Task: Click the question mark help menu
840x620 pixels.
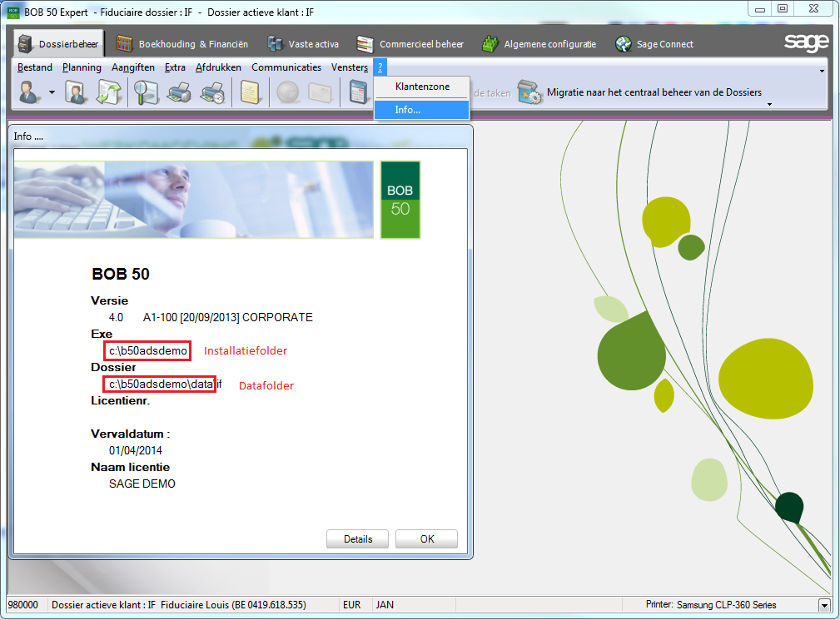Action: pyautogui.click(x=380, y=67)
